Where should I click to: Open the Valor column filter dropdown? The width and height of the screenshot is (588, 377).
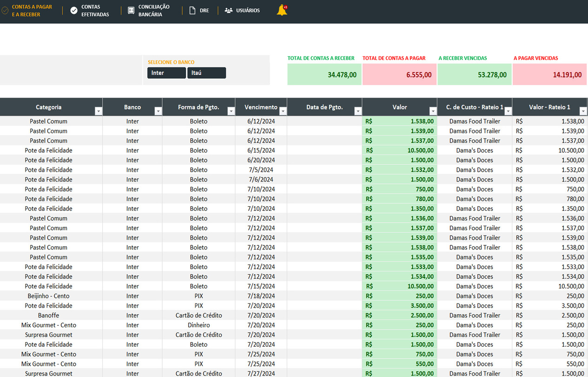tap(433, 111)
